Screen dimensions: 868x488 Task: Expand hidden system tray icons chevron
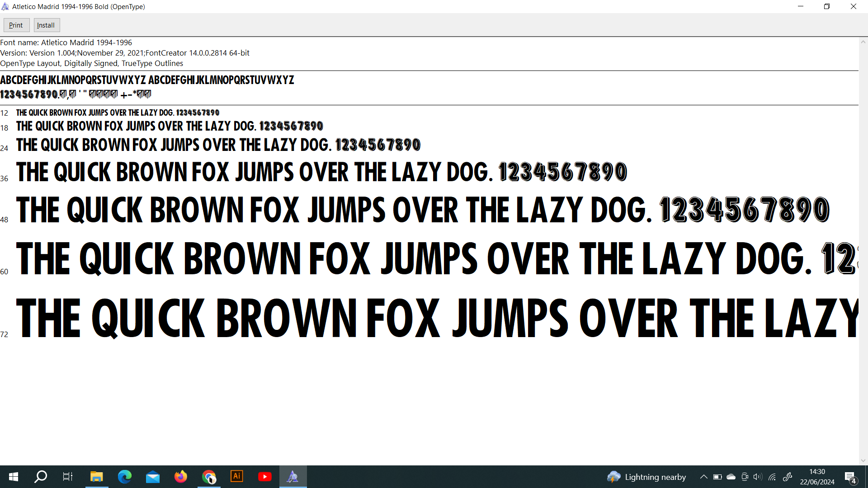click(703, 477)
